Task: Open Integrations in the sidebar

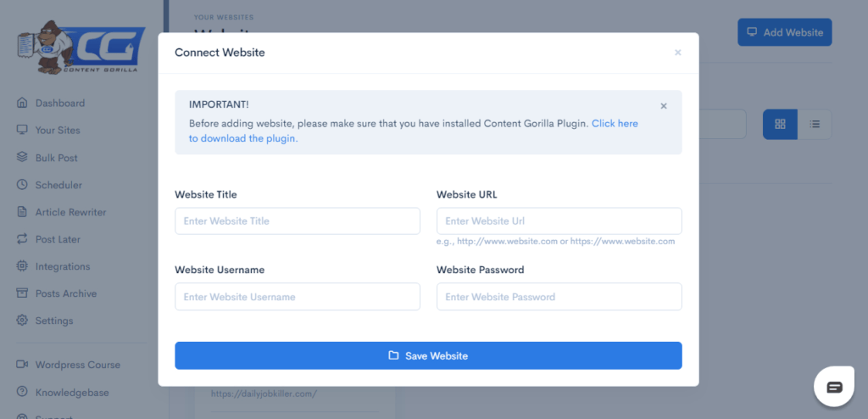Action: 62,266
